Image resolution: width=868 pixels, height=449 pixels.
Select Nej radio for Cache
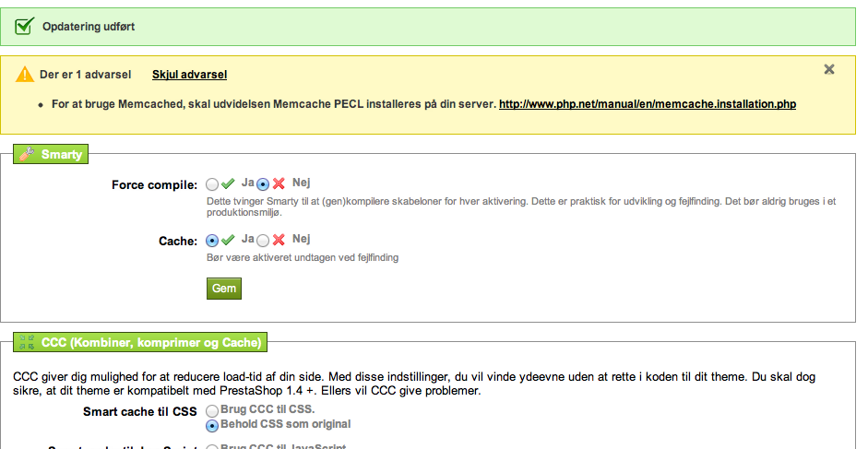point(263,241)
